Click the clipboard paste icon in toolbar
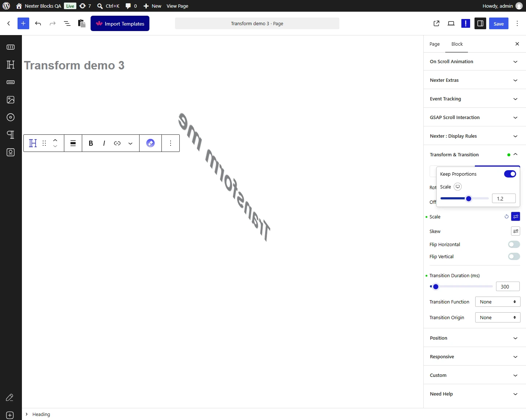This screenshot has width=526, height=420. coord(82,23)
